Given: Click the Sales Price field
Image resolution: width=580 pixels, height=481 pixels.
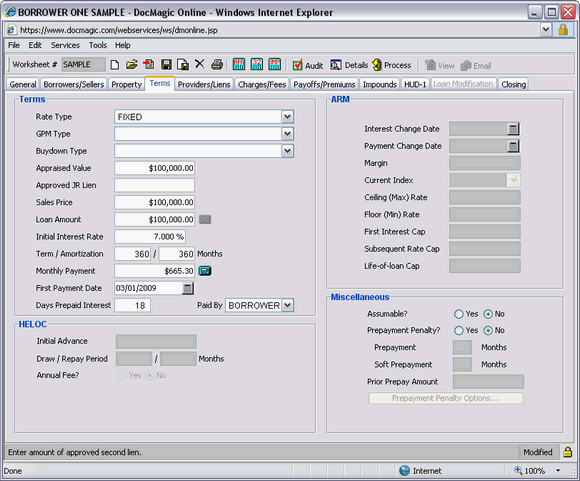Looking at the screenshot, I should click(154, 202).
